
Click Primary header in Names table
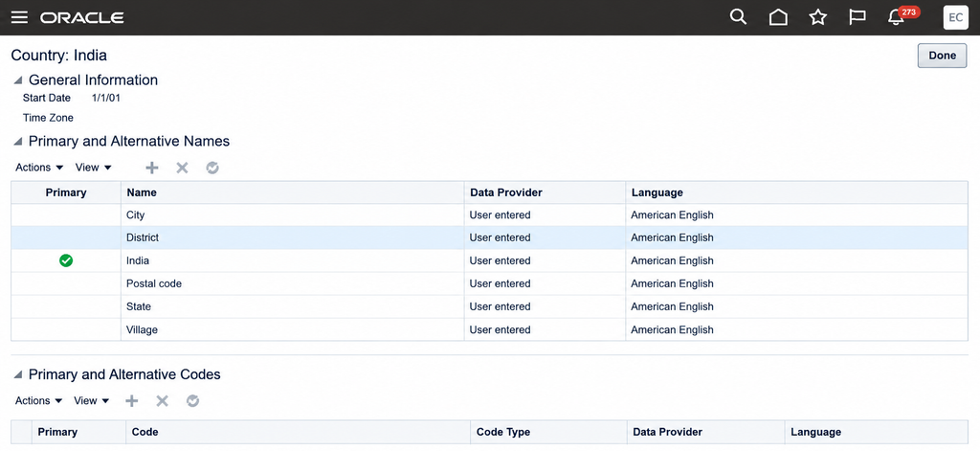pos(66,192)
